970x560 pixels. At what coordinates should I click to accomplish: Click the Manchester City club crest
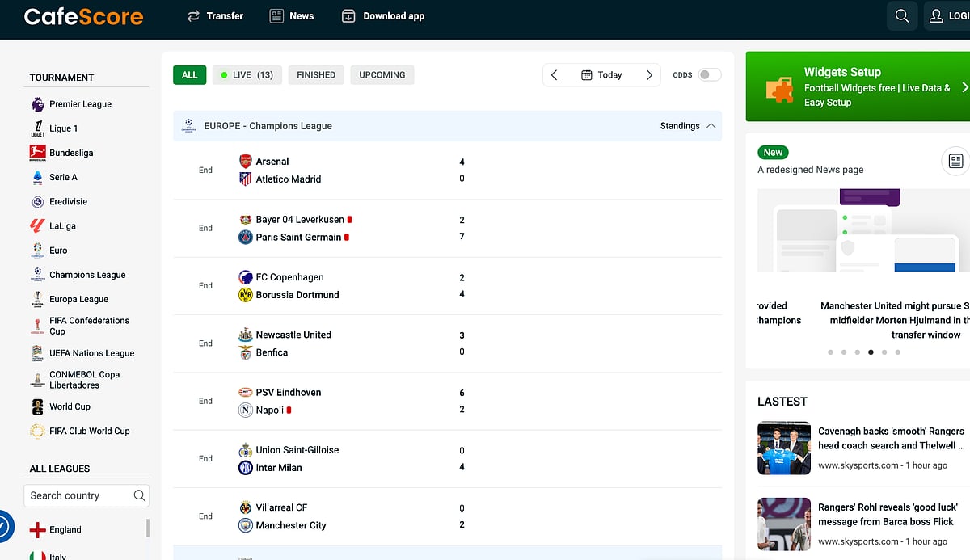tap(246, 525)
